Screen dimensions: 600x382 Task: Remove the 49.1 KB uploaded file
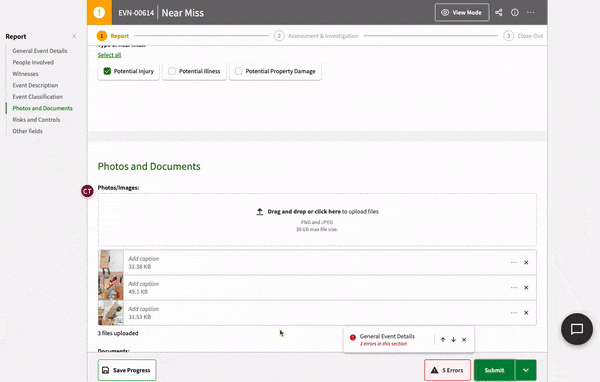[x=526, y=287]
